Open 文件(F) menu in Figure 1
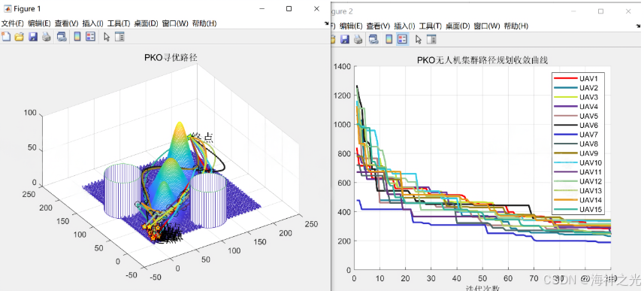Screen dimensions: 644x291 tap(12, 23)
